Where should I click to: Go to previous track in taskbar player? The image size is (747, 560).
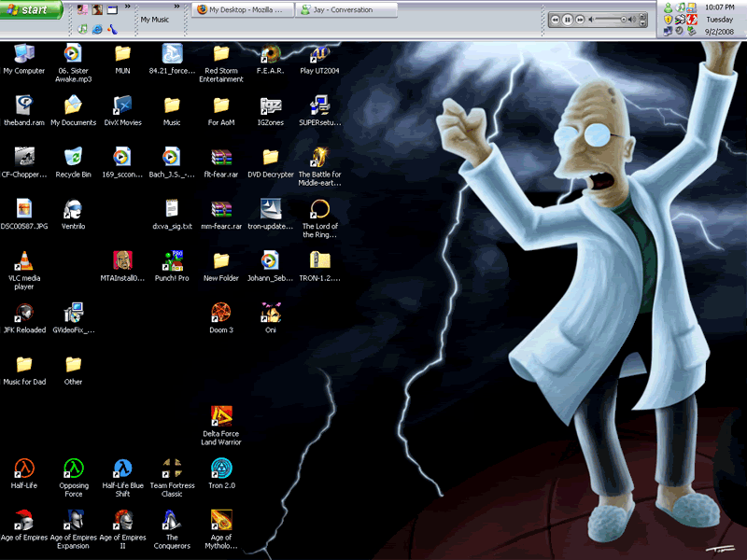point(555,20)
